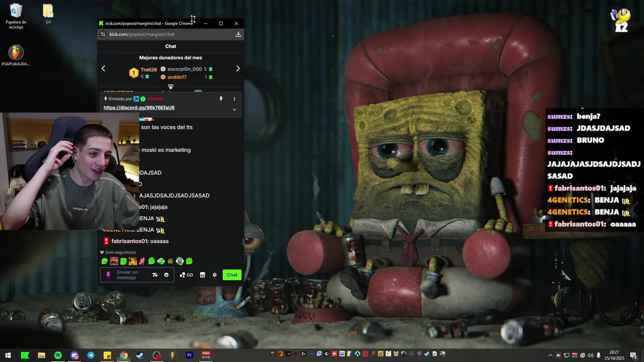Open OBS Studio from the taskbar

pyautogui.click(x=156, y=355)
